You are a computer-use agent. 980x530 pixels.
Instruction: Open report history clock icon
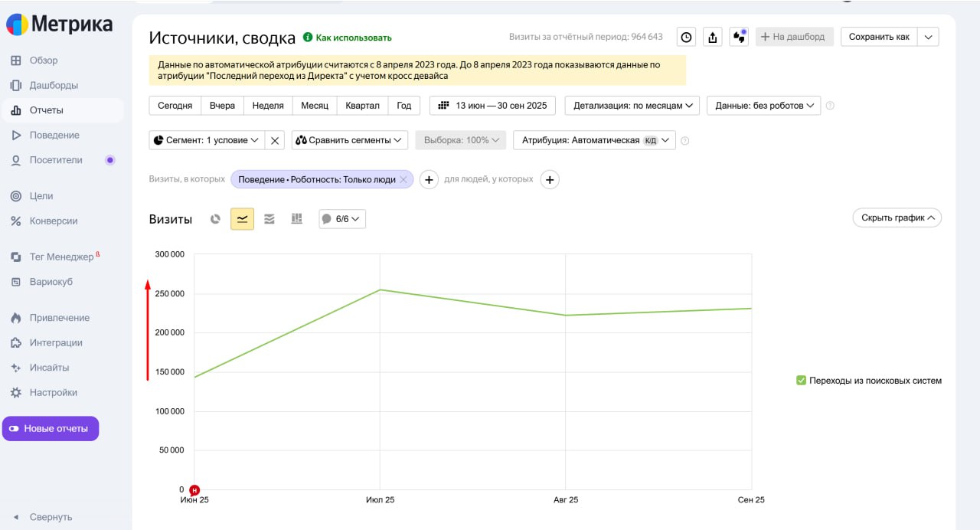[x=687, y=37]
